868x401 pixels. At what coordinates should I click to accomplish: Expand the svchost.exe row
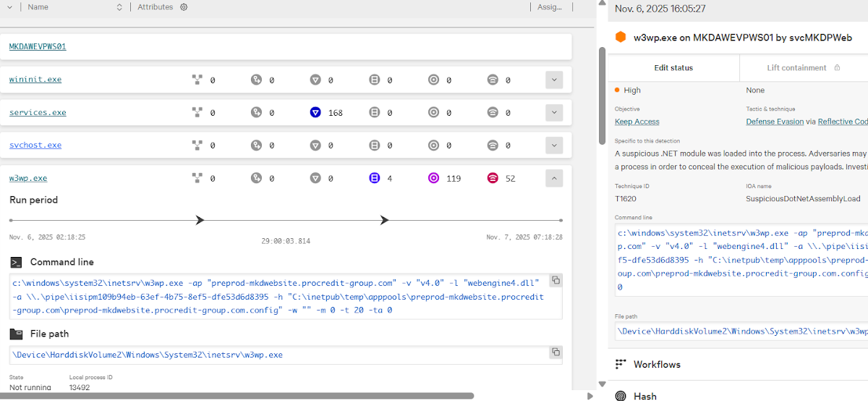coord(554,145)
